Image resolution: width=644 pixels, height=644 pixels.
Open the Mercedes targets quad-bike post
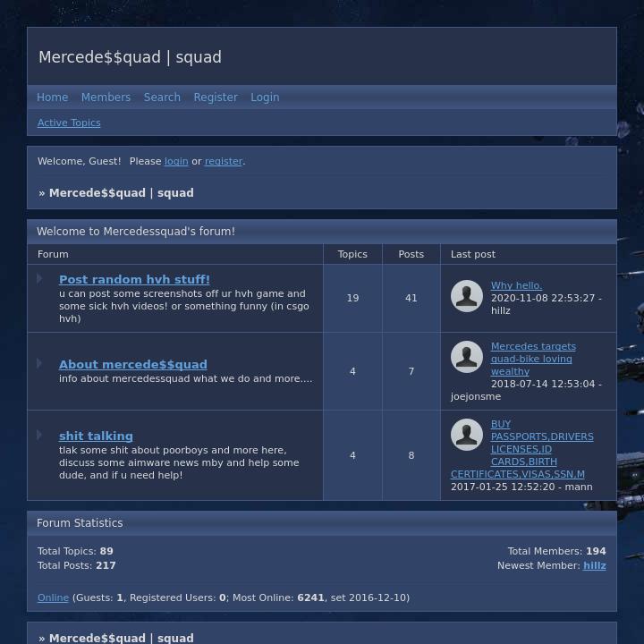click(x=532, y=359)
